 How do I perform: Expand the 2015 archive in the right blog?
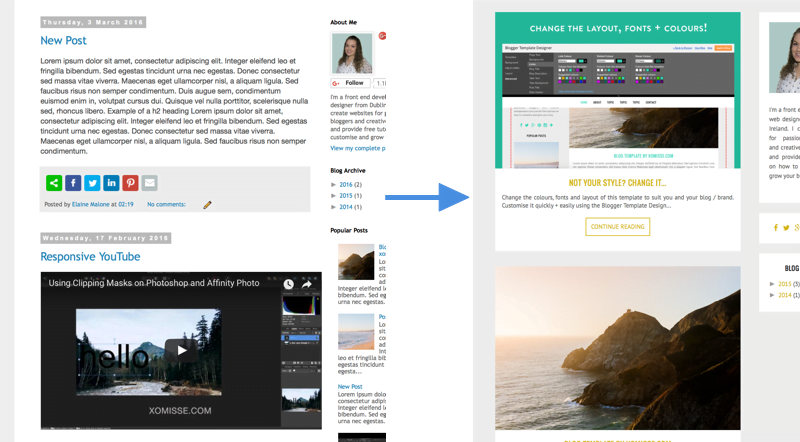pyautogui.click(x=772, y=284)
